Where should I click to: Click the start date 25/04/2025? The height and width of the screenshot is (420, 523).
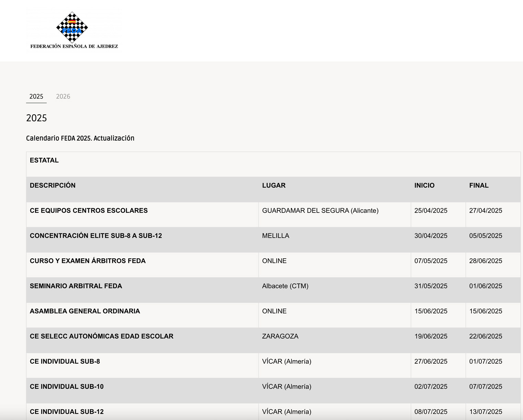coord(431,211)
